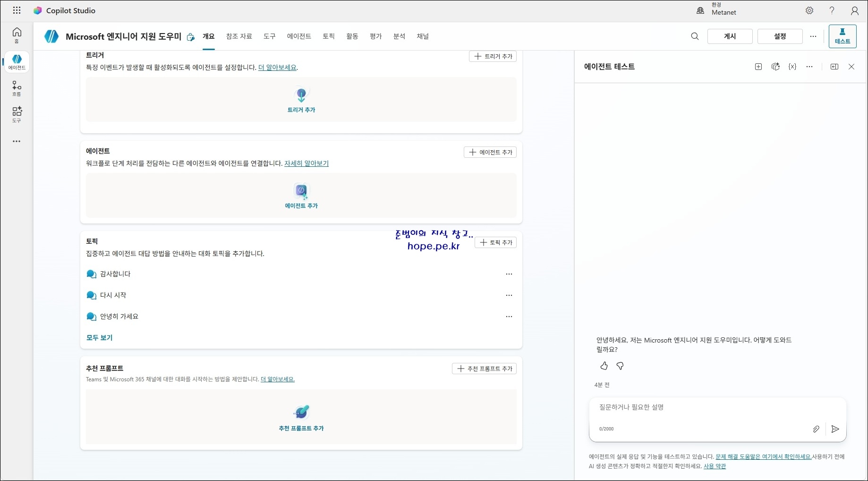Switch to the 분석 tab
Viewport: 868px width, 481px height.
coord(400,36)
